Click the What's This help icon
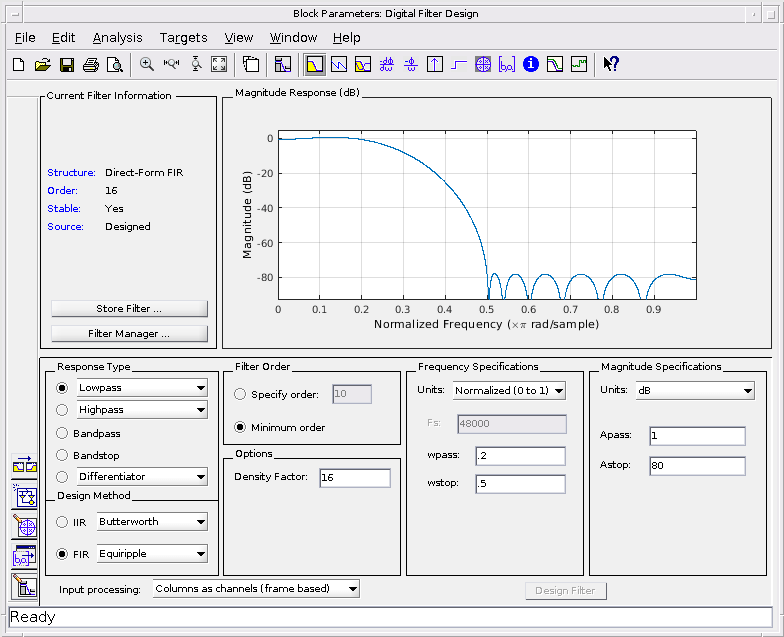The height and width of the screenshot is (637, 784). tap(611, 64)
